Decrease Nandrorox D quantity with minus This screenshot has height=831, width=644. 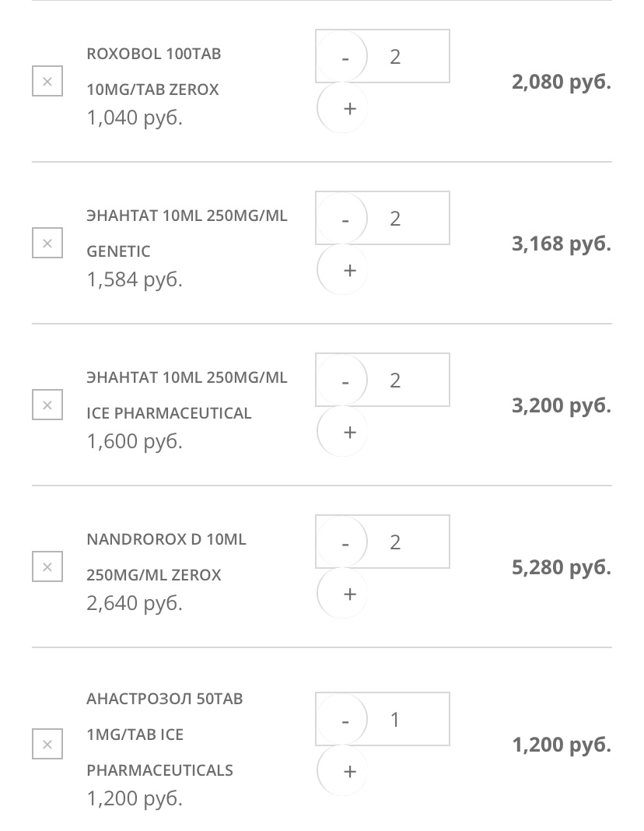[345, 542]
